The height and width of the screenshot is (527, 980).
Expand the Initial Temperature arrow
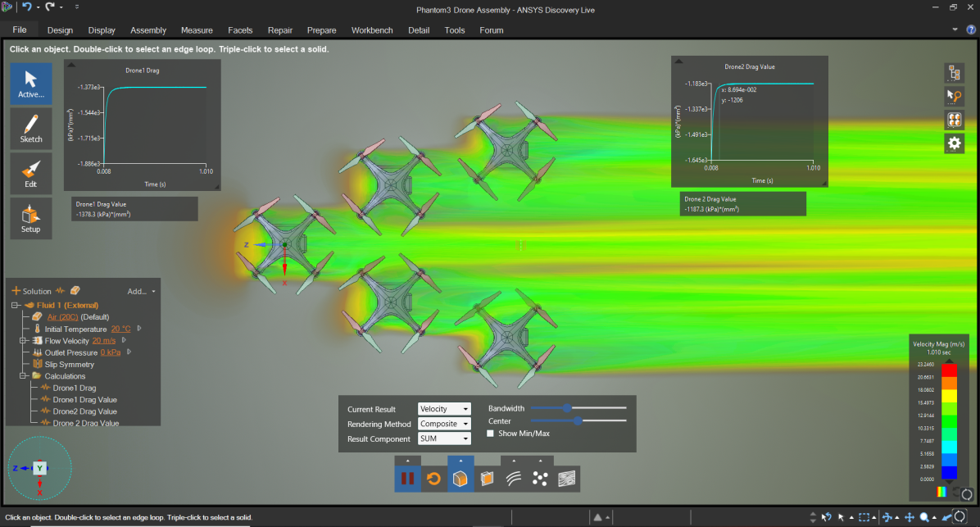pos(139,328)
